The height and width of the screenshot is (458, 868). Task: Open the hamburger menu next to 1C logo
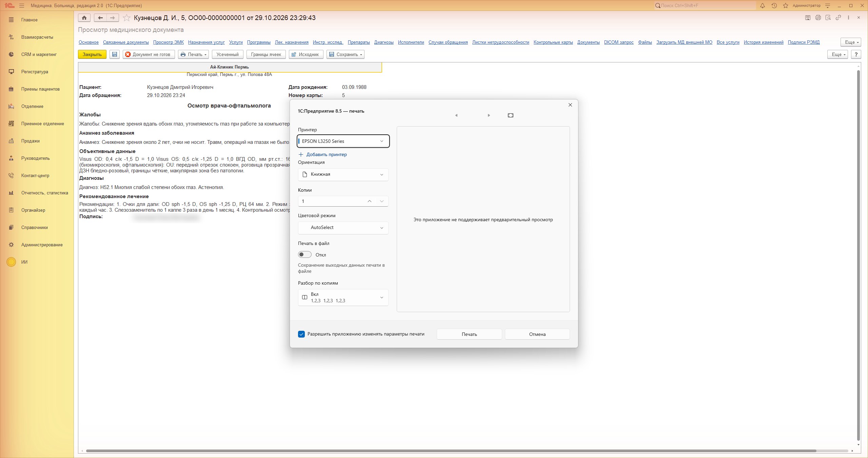[x=22, y=5]
